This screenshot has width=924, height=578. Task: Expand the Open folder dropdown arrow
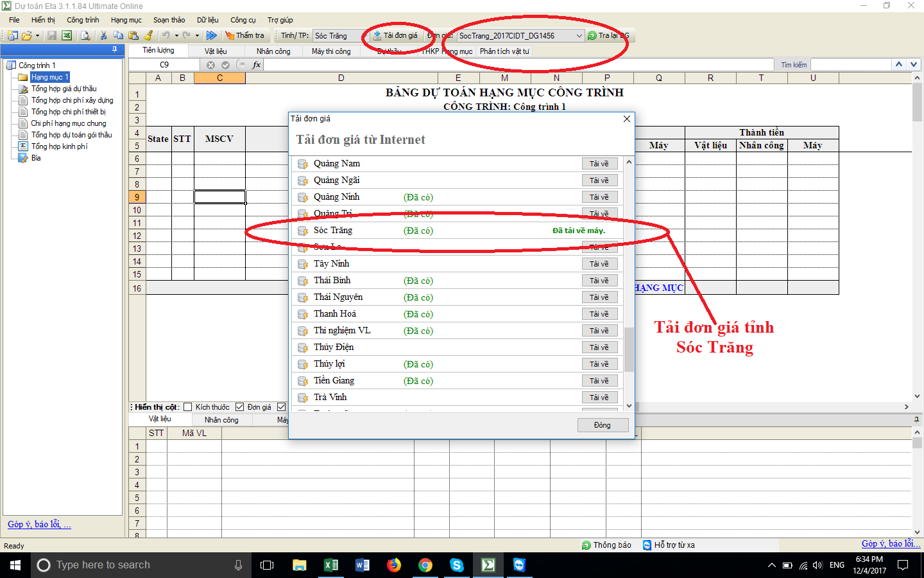point(37,36)
